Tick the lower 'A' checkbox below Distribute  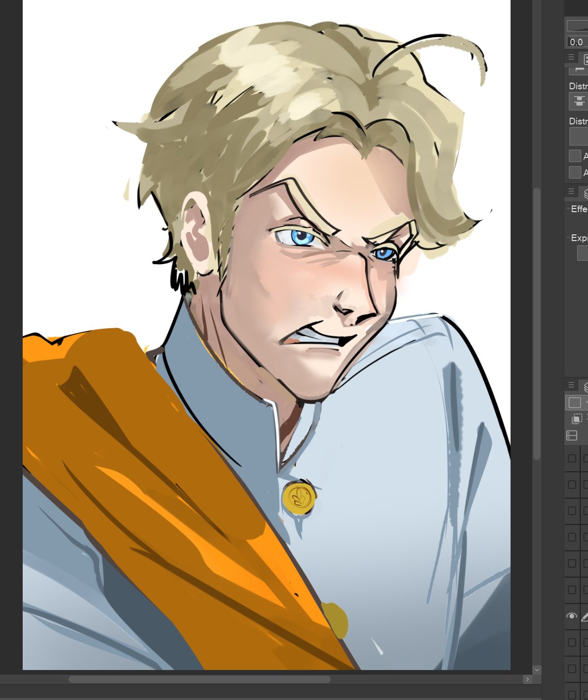575,172
